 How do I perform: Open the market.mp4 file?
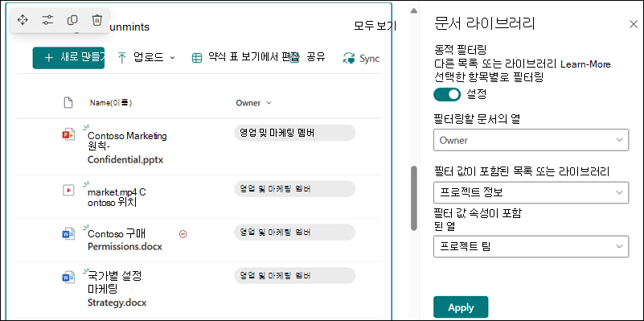click(x=117, y=197)
